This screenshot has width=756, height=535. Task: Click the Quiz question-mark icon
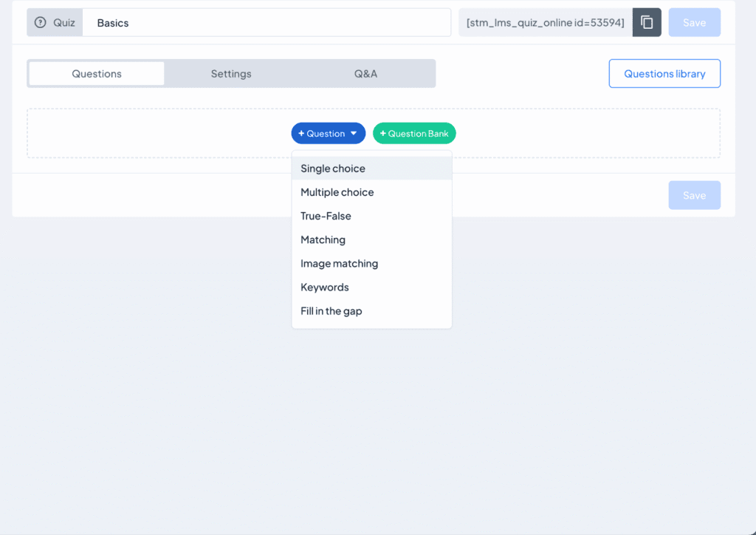point(41,22)
